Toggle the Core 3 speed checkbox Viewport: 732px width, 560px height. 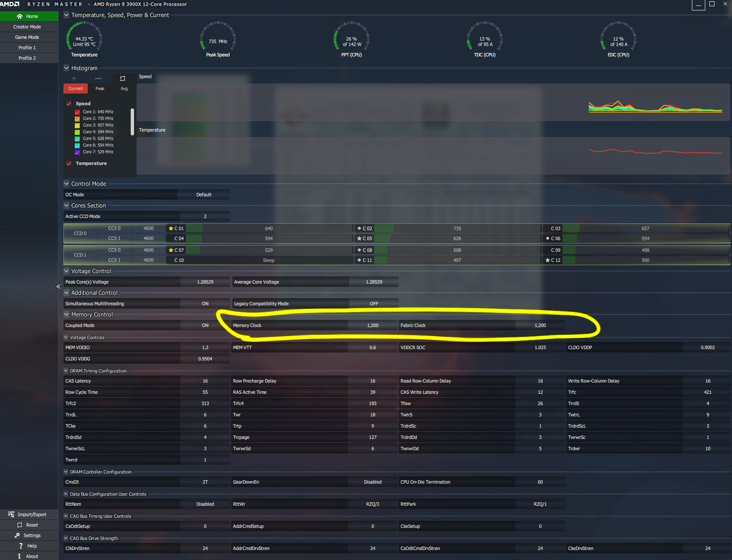coord(77,125)
